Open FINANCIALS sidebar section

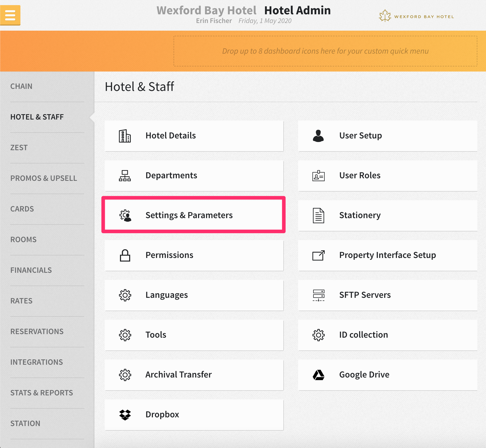(31, 270)
